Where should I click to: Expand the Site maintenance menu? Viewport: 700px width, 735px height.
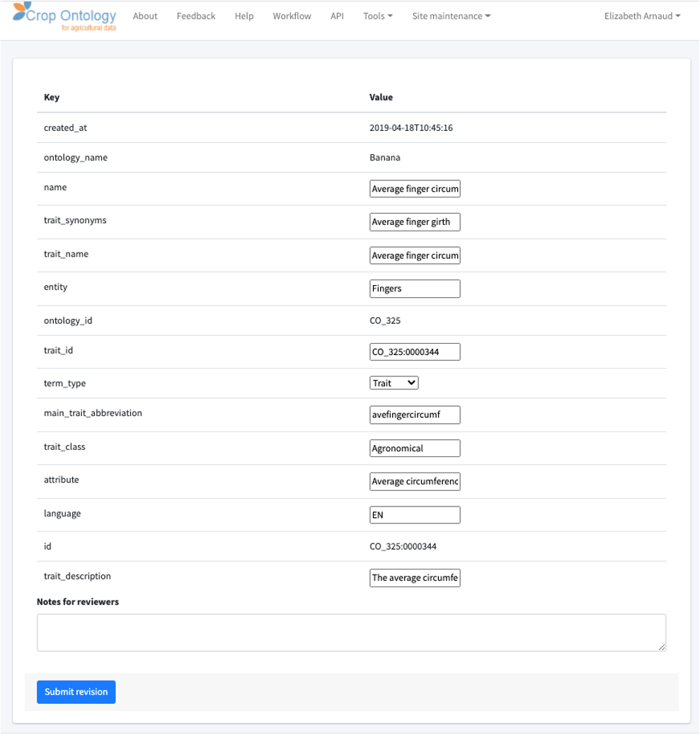click(x=452, y=16)
